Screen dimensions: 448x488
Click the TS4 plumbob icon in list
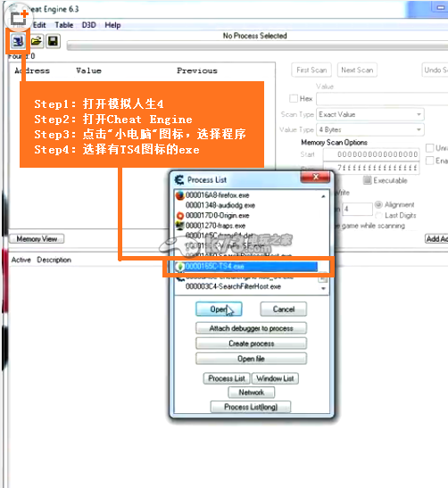pyautogui.click(x=180, y=267)
